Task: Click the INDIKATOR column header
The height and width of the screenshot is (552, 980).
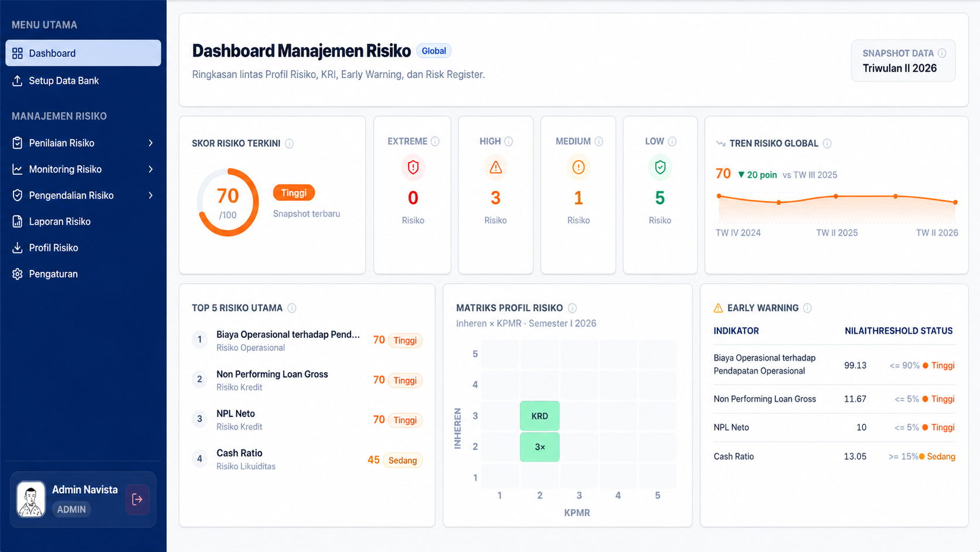Action: point(736,331)
